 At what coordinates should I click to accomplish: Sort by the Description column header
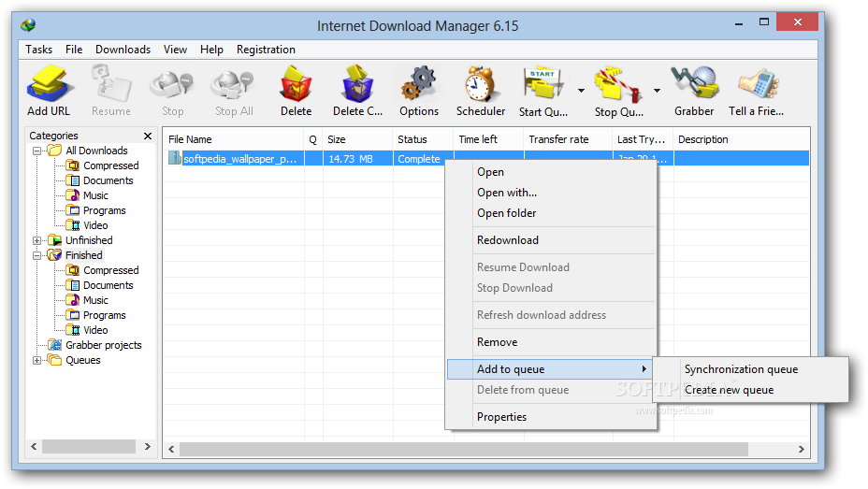tap(741, 139)
